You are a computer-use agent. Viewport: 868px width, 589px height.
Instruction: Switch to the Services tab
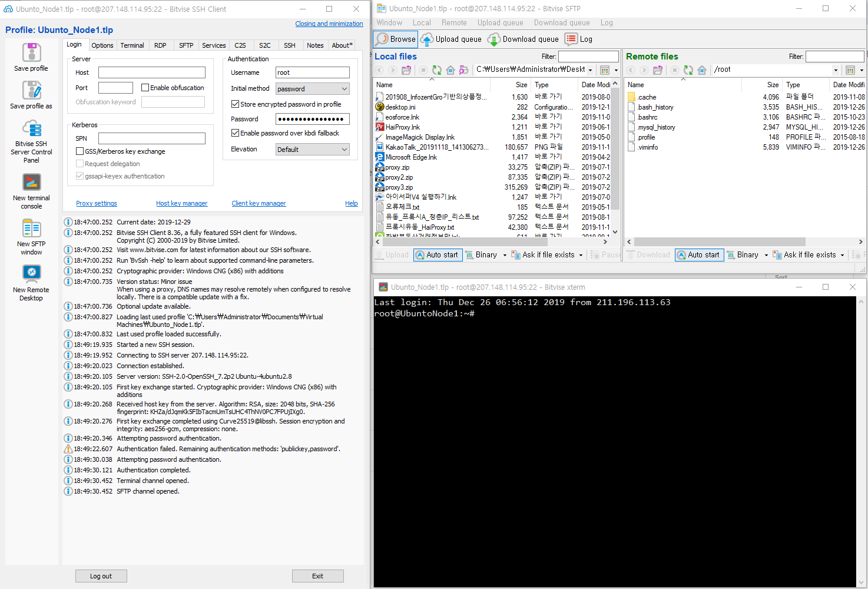click(214, 45)
